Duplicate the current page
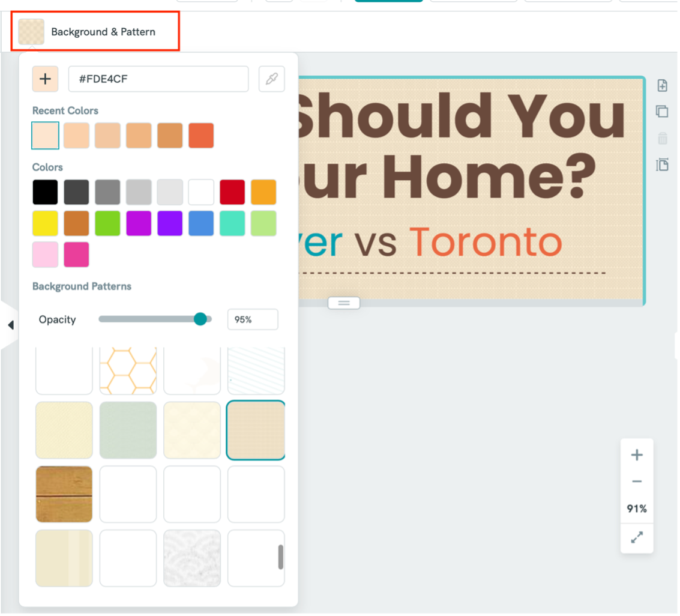The image size is (680, 616). 662,112
